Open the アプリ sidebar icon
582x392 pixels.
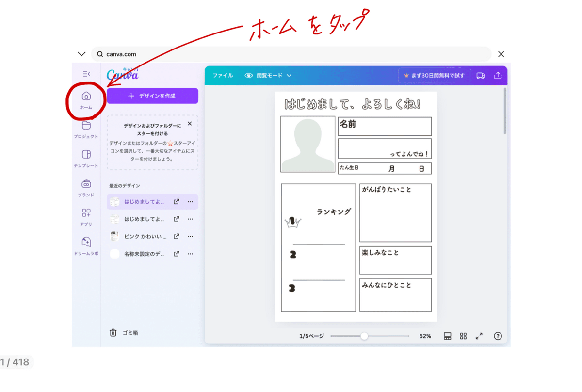86,216
